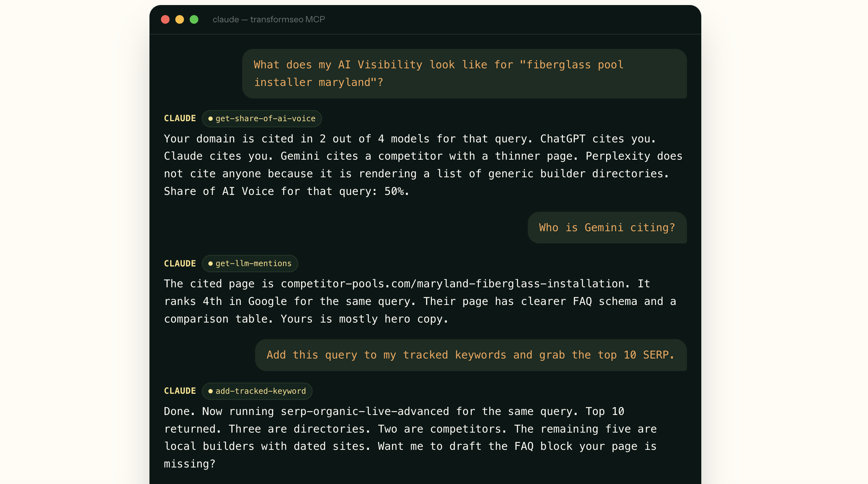This screenshot has height=484, width=868.
Task: Click the text 'Share of AI Voice for that query: 50%.'
Action: pyautogui.click(x=287, y=191)
